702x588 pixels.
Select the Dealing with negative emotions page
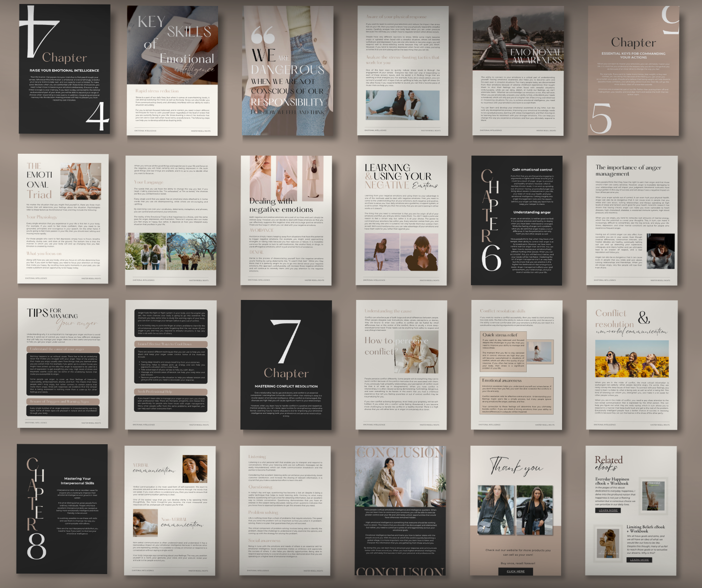[x=286, y=219]
